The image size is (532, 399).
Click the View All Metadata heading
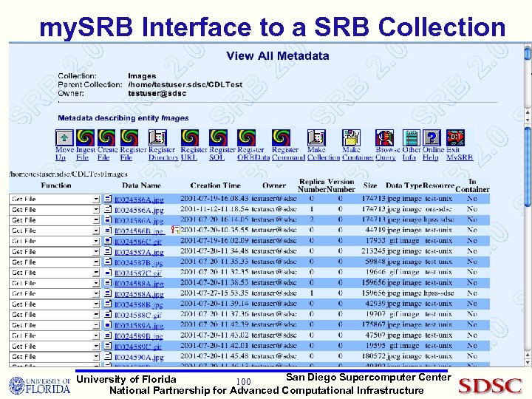tap(278, 55)
